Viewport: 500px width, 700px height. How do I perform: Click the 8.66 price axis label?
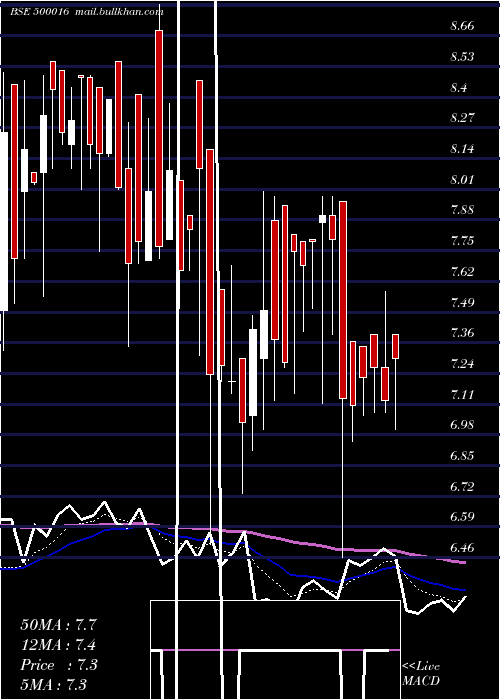[462, 26]
